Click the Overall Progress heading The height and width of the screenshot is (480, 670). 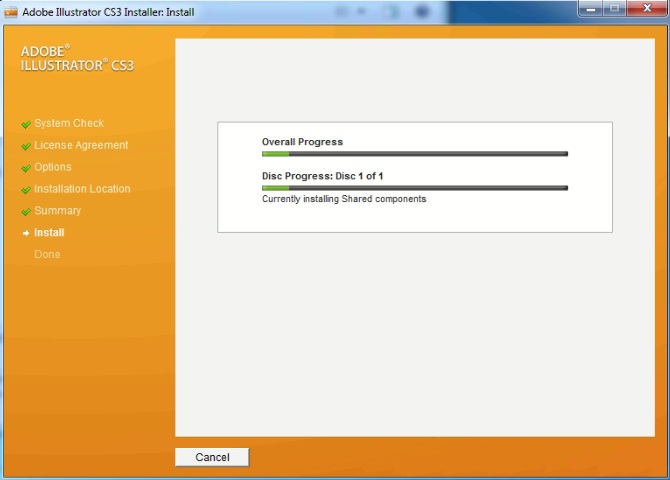coord(302,141)
